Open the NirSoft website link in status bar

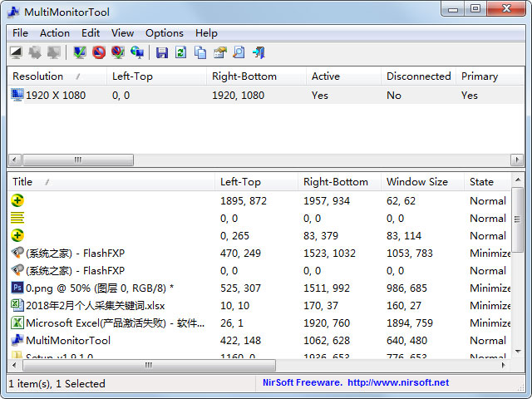click(397, 383)
